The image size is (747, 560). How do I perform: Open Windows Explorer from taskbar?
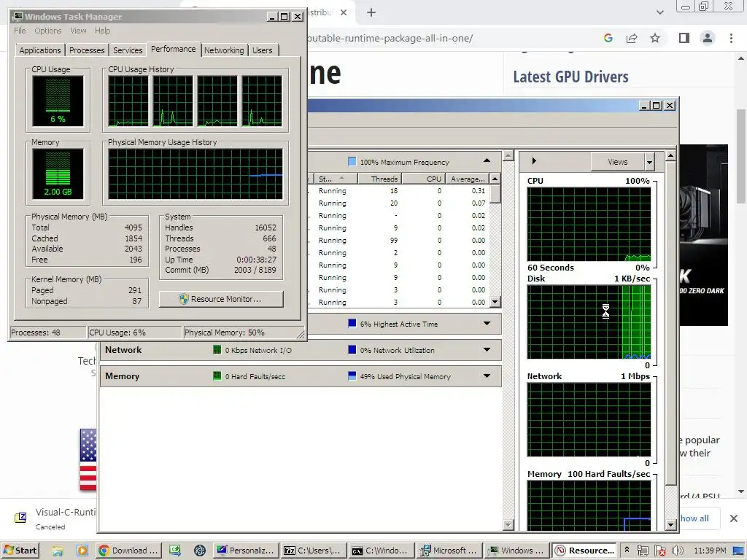(58, 551)
